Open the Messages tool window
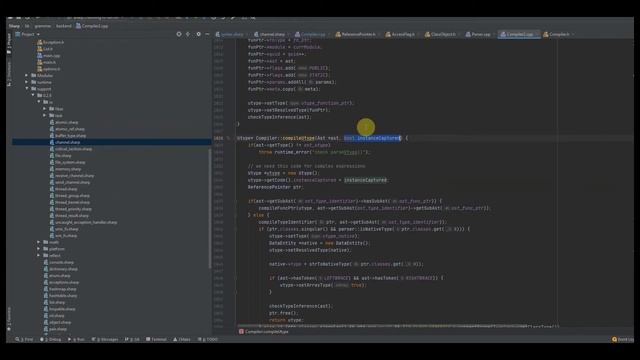The height and width of the screenshot is (360, 640). pos(105,339)
